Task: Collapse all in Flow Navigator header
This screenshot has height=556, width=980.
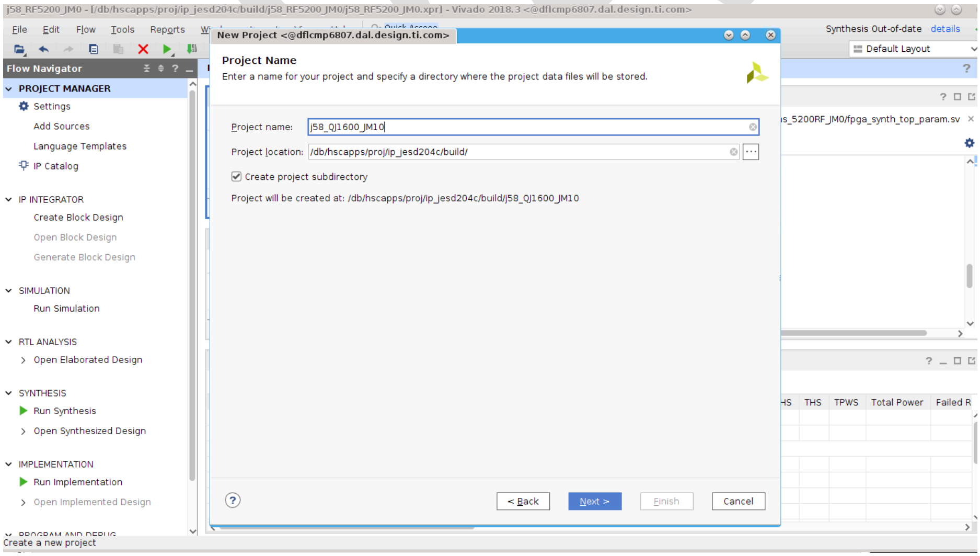Action: [x=146, y=69]
